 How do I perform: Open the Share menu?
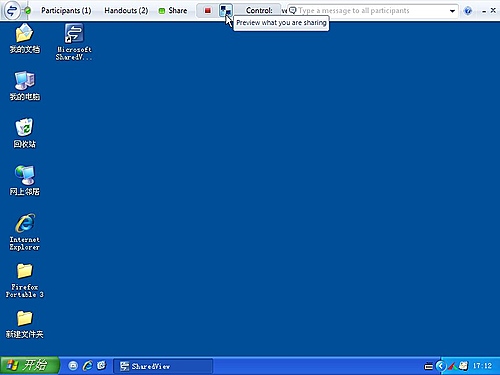click(x=173, y=11)
